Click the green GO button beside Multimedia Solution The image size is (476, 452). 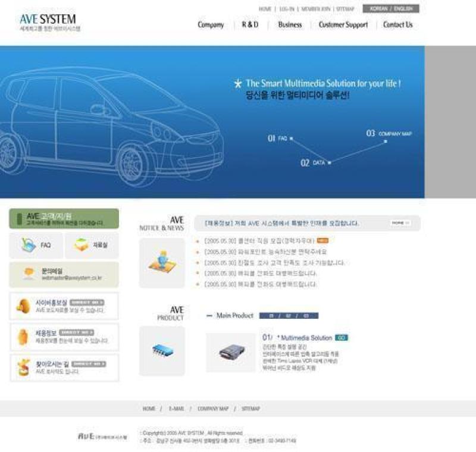tap(341, 338)
